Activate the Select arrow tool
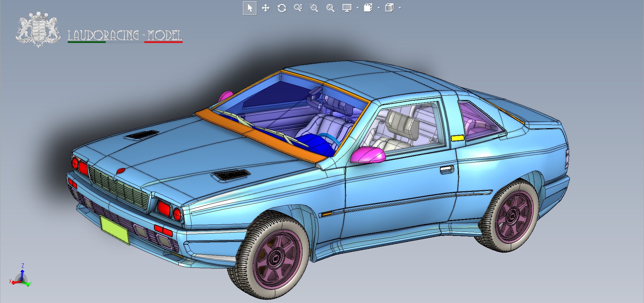The image size is (644, 303). [x=250, y=8]
